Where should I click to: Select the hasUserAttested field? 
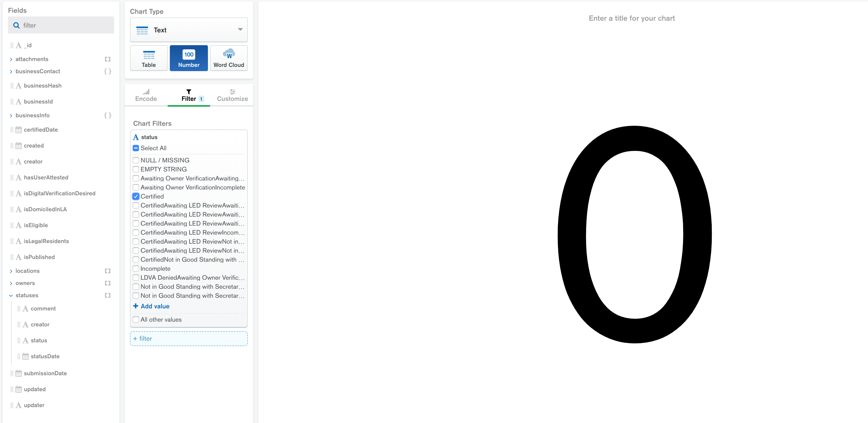[x=46, y=178]
